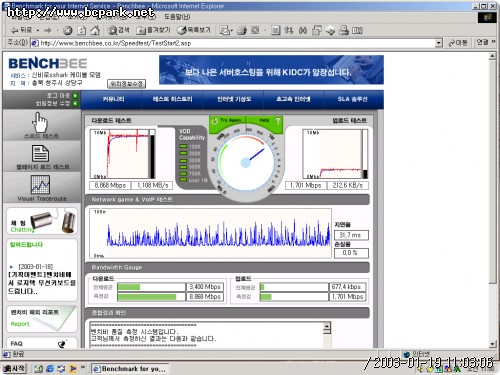Expand the address bar dropdown arrow
The image size is (500, 375).
click(x=439, y=43)
